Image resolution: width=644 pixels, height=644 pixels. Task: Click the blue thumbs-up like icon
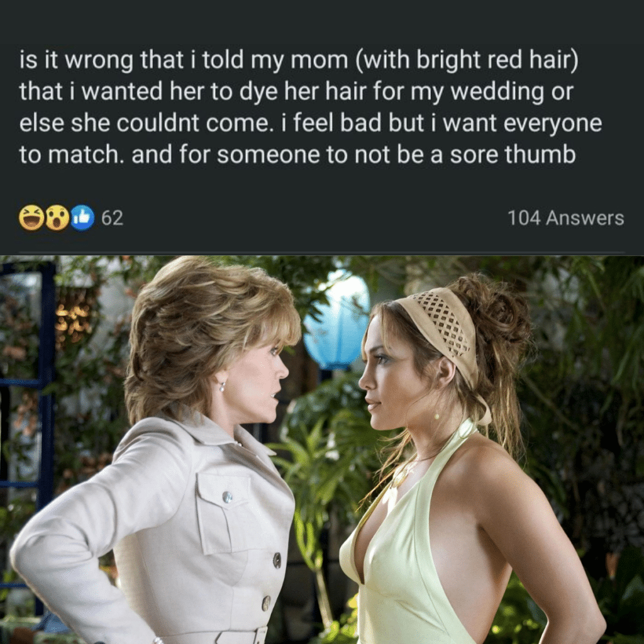(x=82, y=217)
